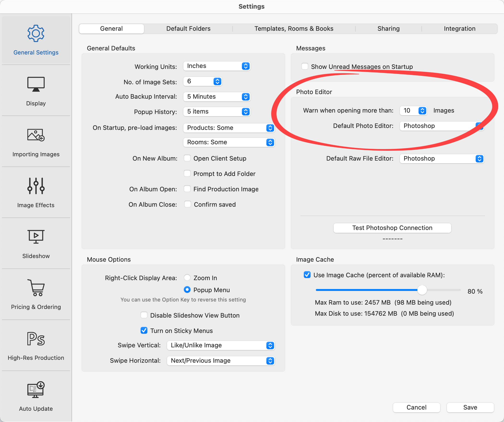This screenshot has height=422, width=504.
Task: Select Zoom In radio button
Action: coord(187,278)
